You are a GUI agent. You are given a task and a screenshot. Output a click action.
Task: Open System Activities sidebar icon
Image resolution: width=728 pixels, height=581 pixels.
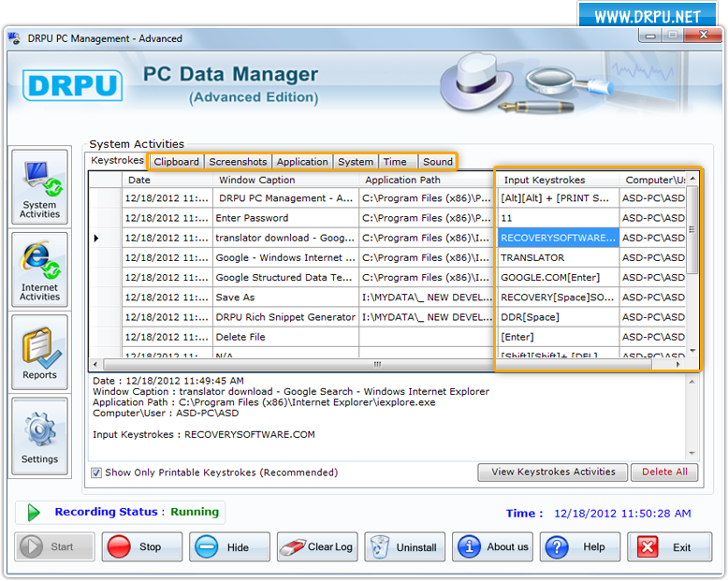pyautogui.click(x=39, y=187)
